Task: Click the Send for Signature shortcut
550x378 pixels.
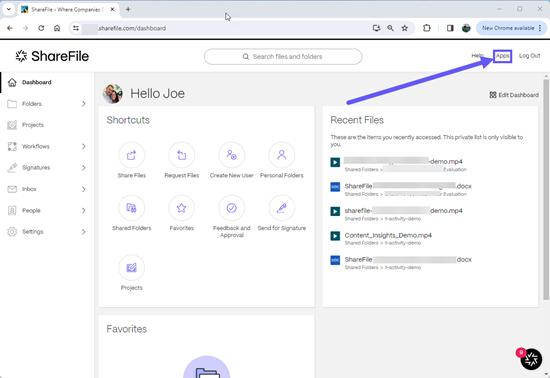Action: 281,208
